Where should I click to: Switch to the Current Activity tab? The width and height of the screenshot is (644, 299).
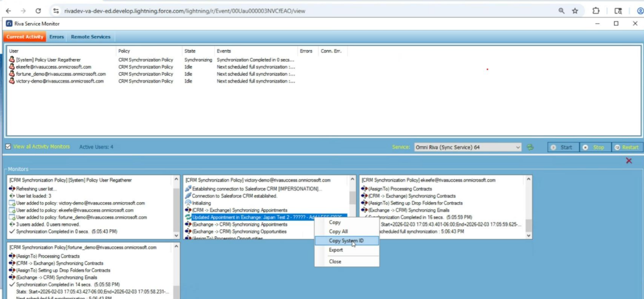coord(25,37)
